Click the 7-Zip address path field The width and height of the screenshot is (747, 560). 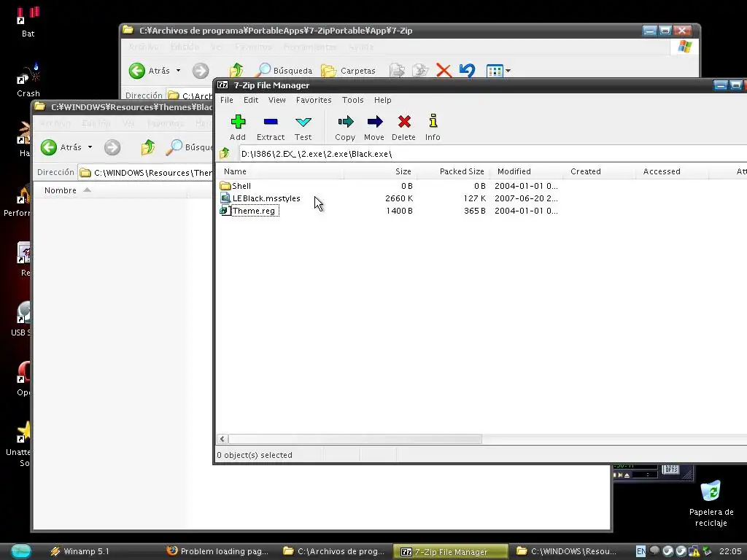[493, 154]
